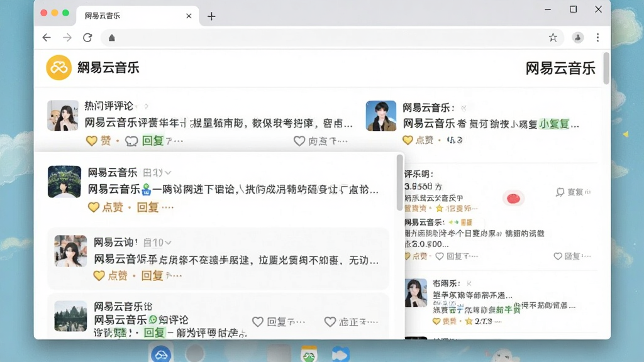Open the landscape thumbnail of 网易云音乐论 comment
This screenshot has width=644, height=362.
[70, 316]
